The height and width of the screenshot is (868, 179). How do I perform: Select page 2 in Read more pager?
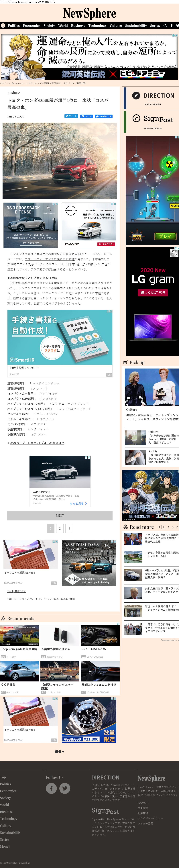[168, 527]
